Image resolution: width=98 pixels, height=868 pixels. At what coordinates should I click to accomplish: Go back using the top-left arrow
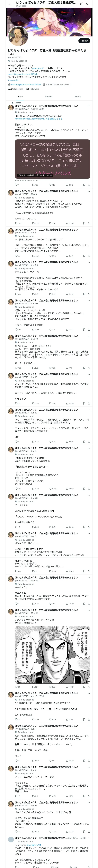pyautogui.click(x=9, y=4)
